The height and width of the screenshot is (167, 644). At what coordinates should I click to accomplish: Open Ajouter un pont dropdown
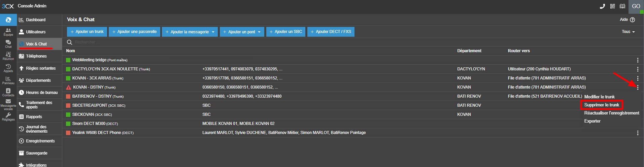point(242,32)
